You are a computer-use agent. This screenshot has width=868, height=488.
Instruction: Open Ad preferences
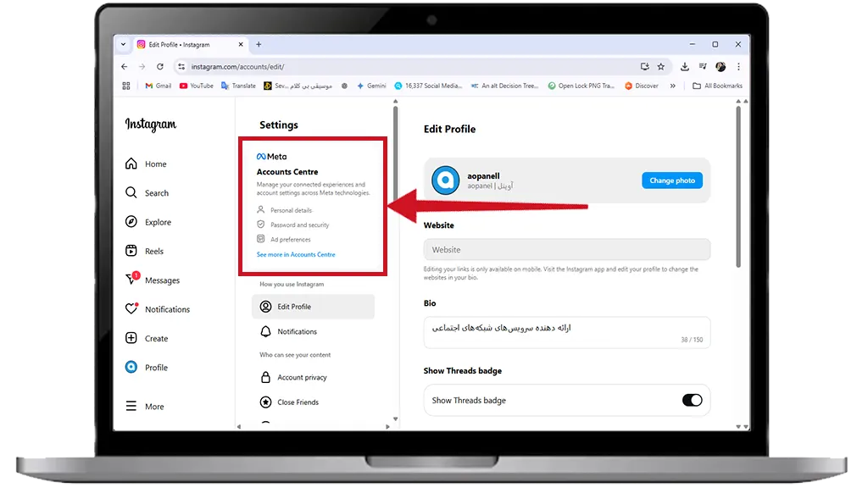[284, 239]
